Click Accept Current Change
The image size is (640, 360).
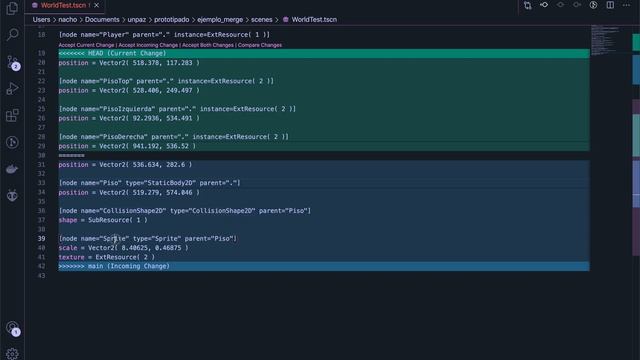tap(86, 45)
